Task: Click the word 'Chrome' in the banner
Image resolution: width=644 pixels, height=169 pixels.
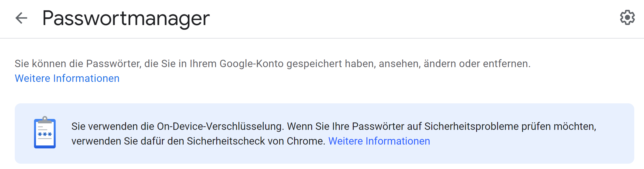Action: click(306, 141)
